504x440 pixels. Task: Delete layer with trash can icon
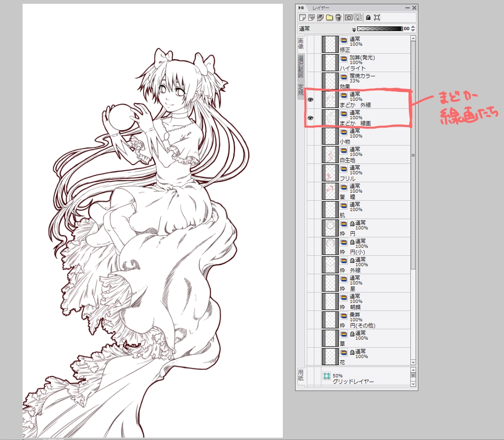pyautogui.click(x=338, y=17)
